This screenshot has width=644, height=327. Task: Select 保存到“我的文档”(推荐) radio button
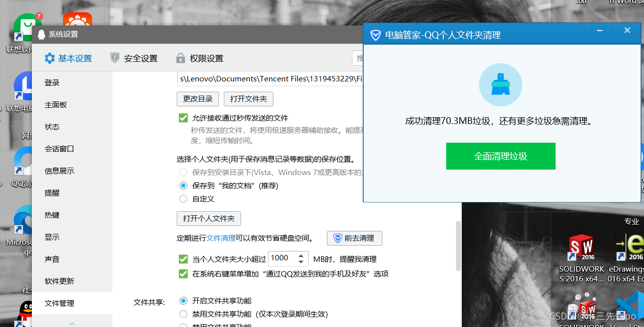[x=183, y=186]
